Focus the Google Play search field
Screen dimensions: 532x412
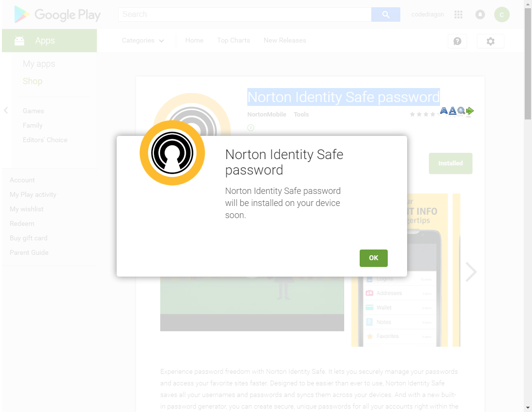point(244,14)
